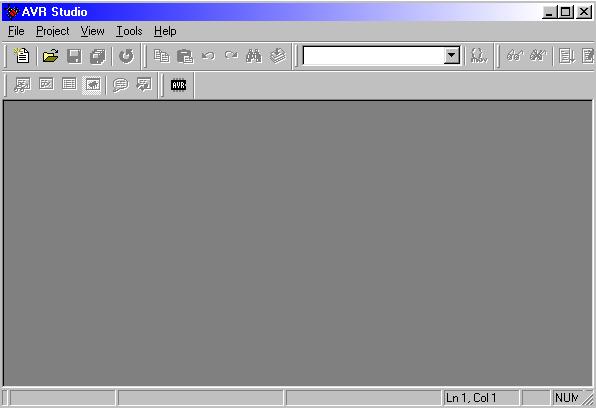Open the Project menu
This screenshot has width=596, height=408.
[x=52, y=31]
